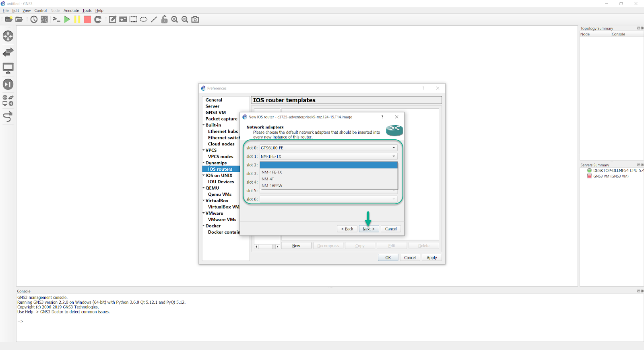
Task: Open the Annotate menu
Action: (x=71, y=10)
